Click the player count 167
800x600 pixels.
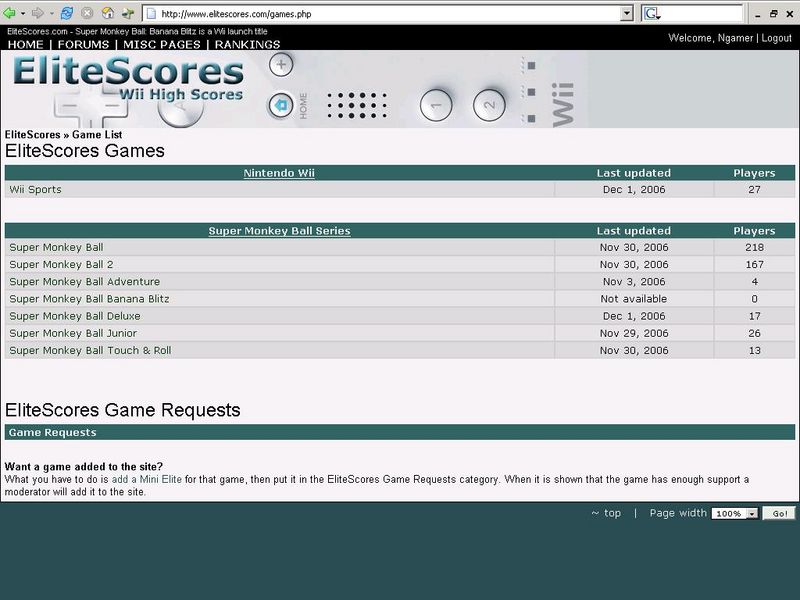(754, 264)
